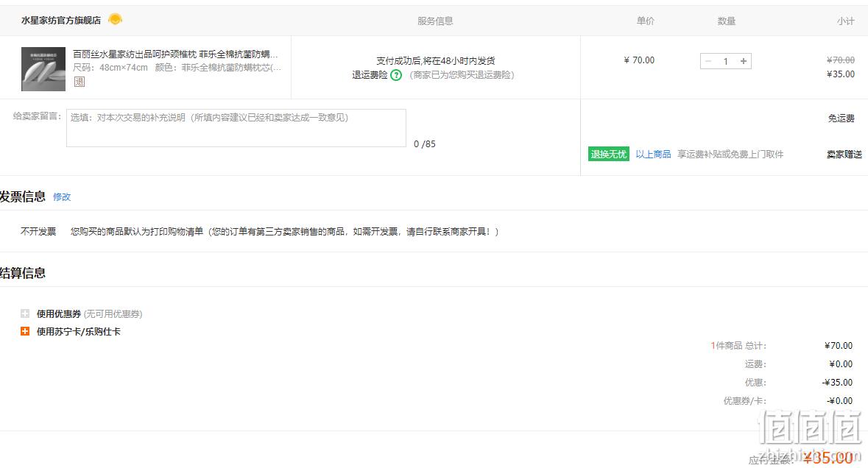Click the discounted subtotal ¥35.00
Image resolution: width=868 pixels, height=468 pixels.
(x=840, y=74)
